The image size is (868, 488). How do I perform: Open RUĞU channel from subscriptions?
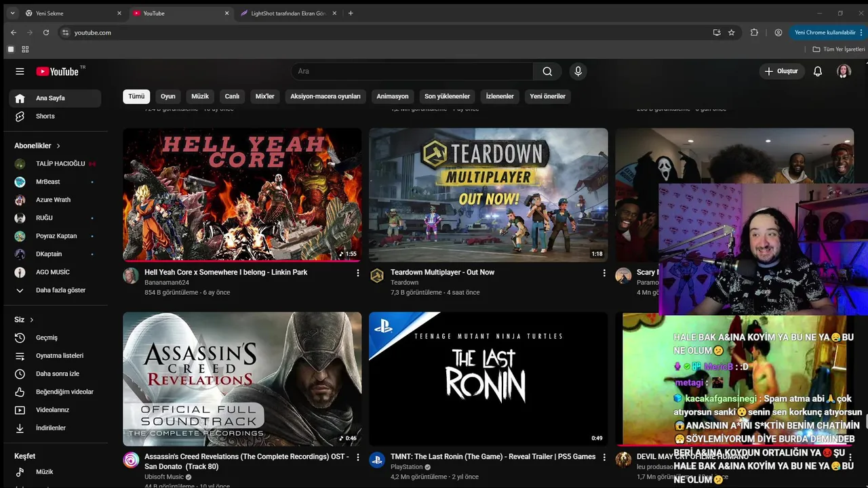tap(55, 218)
